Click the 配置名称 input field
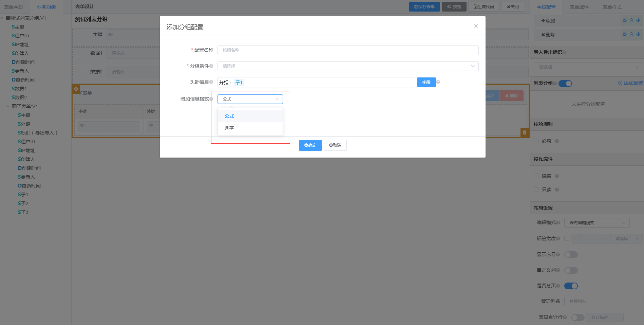 coord(348,50)
